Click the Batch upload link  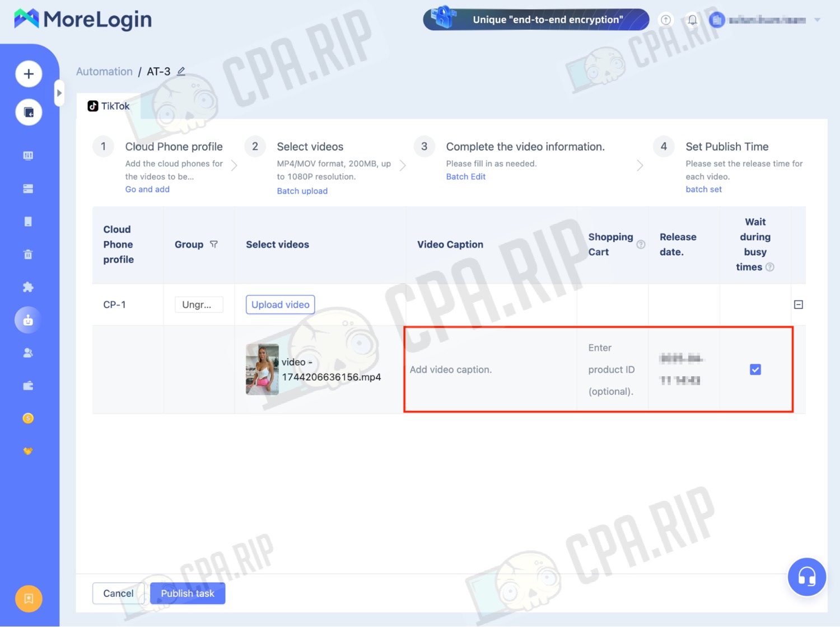[302, 191]
